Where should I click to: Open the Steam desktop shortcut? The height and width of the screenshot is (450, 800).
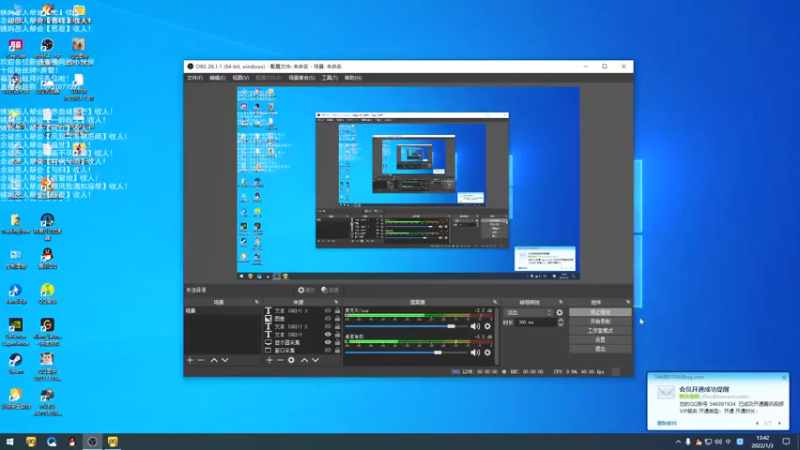pos(16,364)
